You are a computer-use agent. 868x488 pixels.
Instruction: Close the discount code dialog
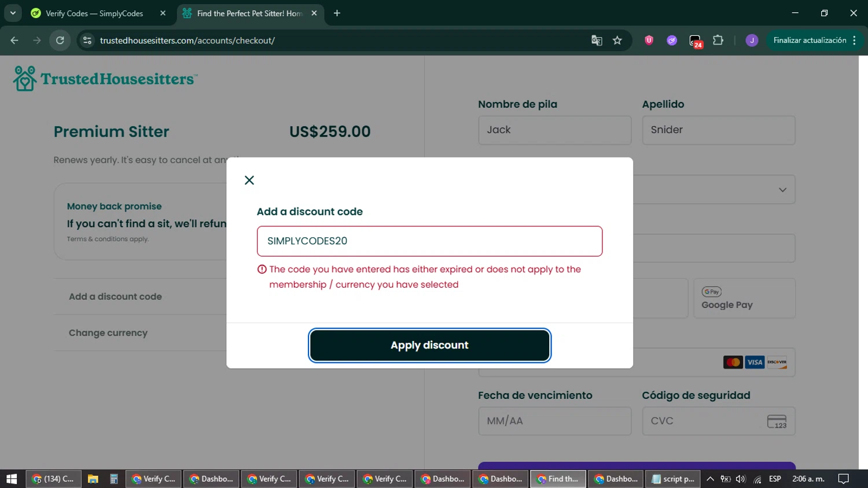249,180
